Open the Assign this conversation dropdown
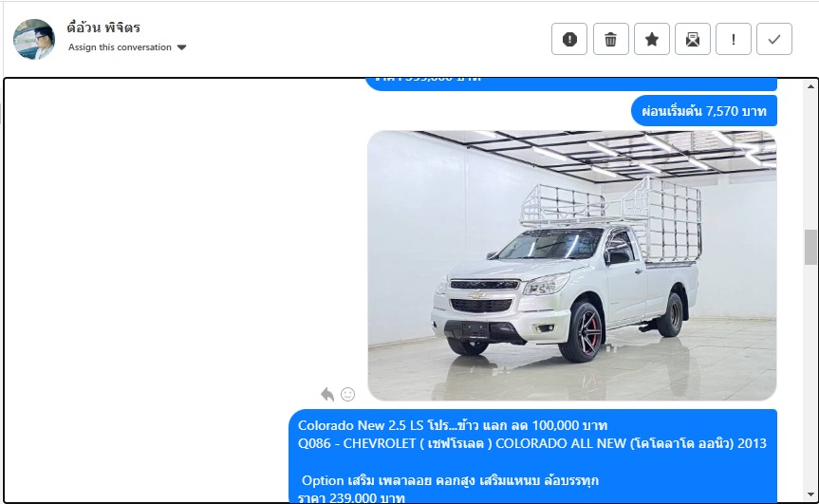 pyautogui.click(x=127, y=47)
